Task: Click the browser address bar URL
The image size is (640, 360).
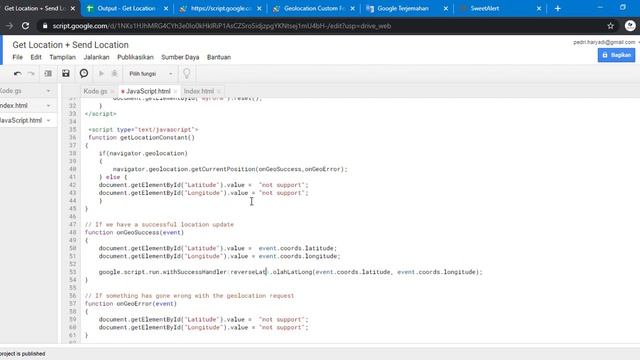Action: (x=222, y=26)
